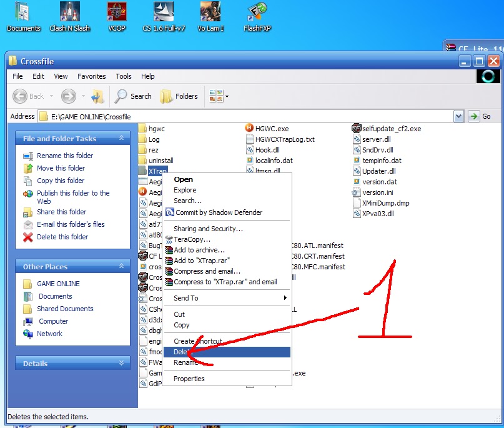Open the File menu
This screenshot has width=504, height=428.
click(17, 76)
